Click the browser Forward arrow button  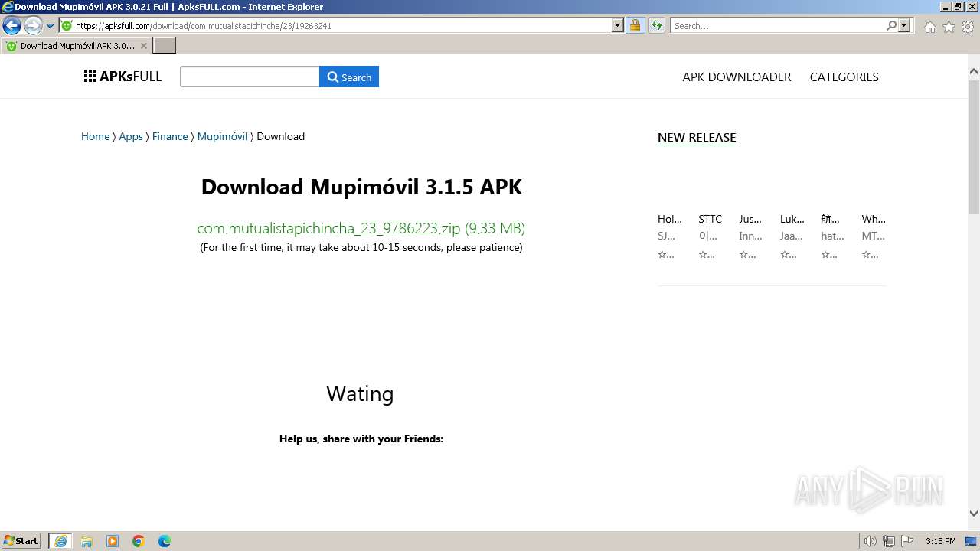[33, 25]
